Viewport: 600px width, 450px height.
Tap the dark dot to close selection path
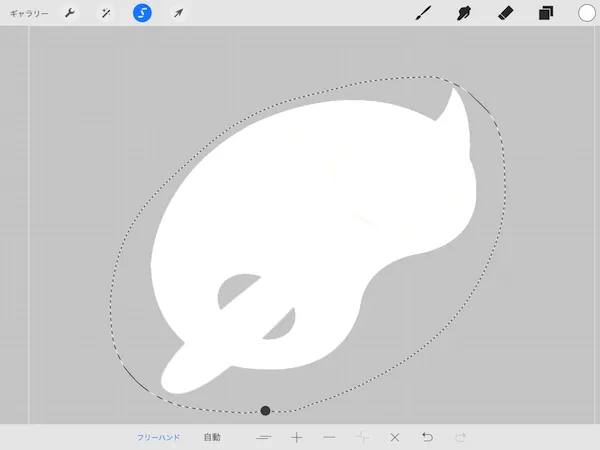point(265,411)
